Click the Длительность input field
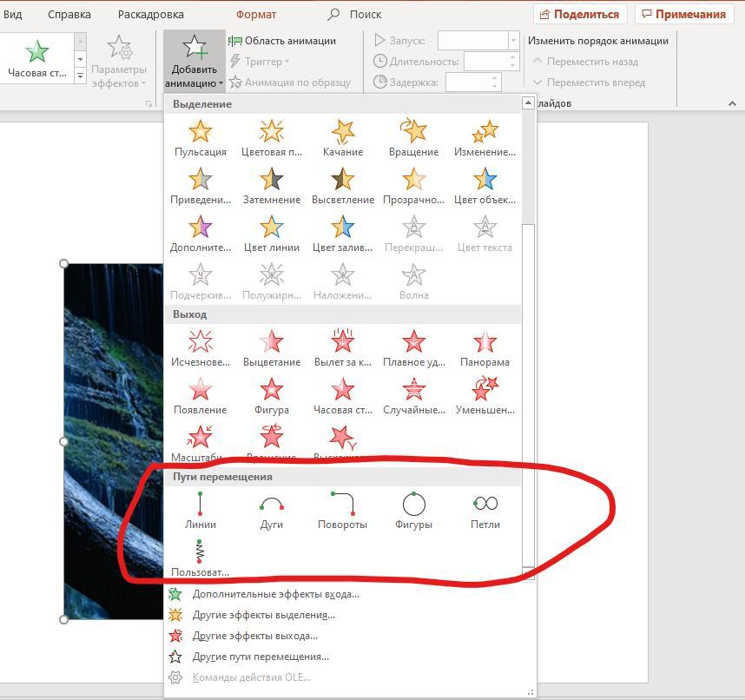The height and width of the screenshot is (700, 745). pos(486,62)
